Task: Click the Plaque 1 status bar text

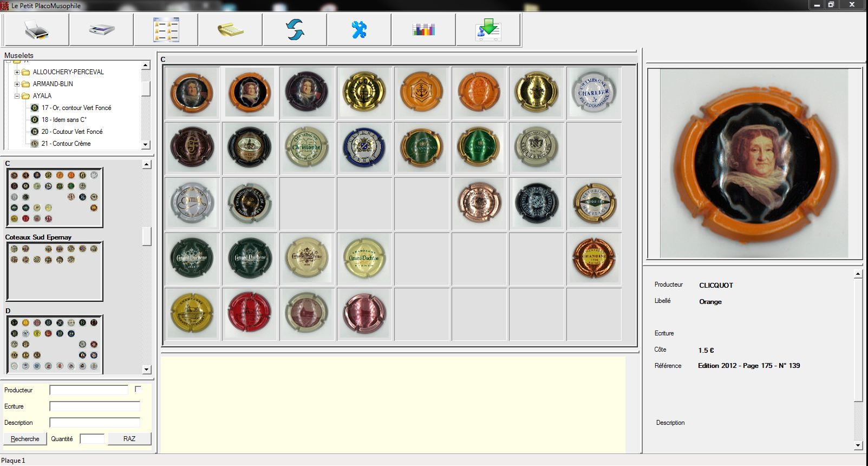Action: point(13,461)
